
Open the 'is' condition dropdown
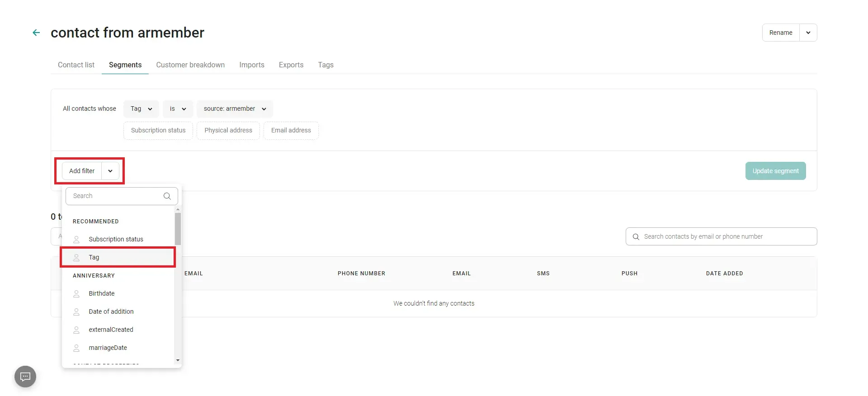click(x=178, y=109)
